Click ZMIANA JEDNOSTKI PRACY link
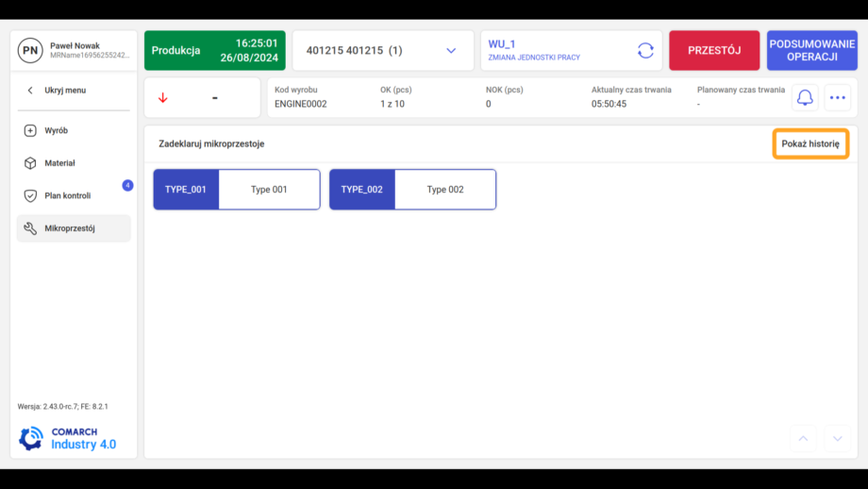868x489 pixels. 534,58
